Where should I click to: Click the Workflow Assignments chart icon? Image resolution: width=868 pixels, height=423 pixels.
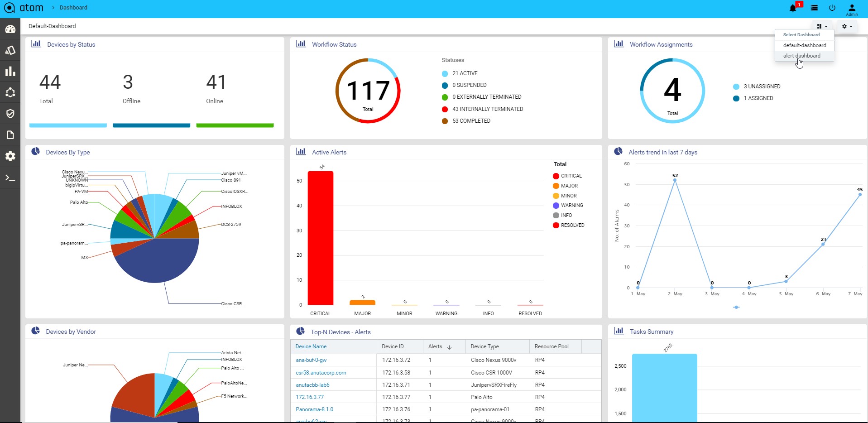click(619, 44)
